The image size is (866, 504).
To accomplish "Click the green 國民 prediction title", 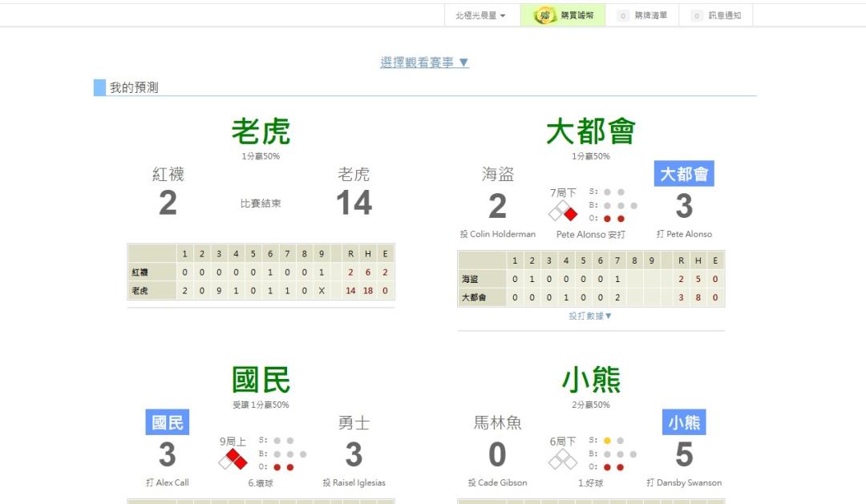I will [x=261, y=380].
